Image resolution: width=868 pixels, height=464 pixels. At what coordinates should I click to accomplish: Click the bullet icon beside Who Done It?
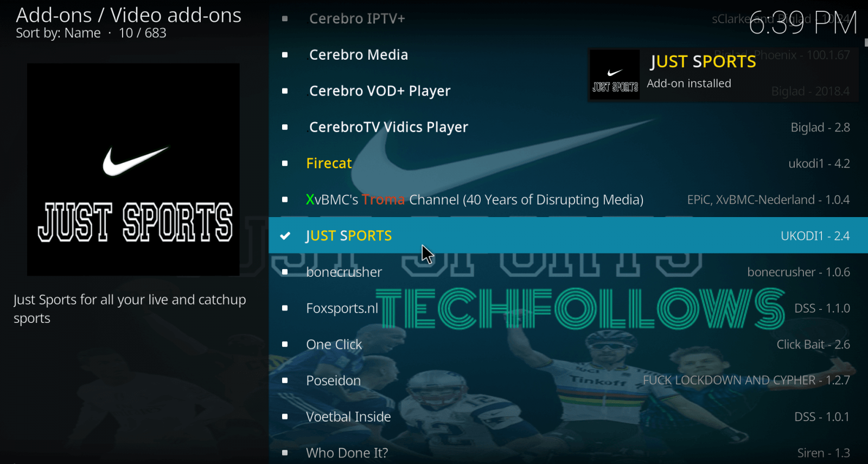285,453
